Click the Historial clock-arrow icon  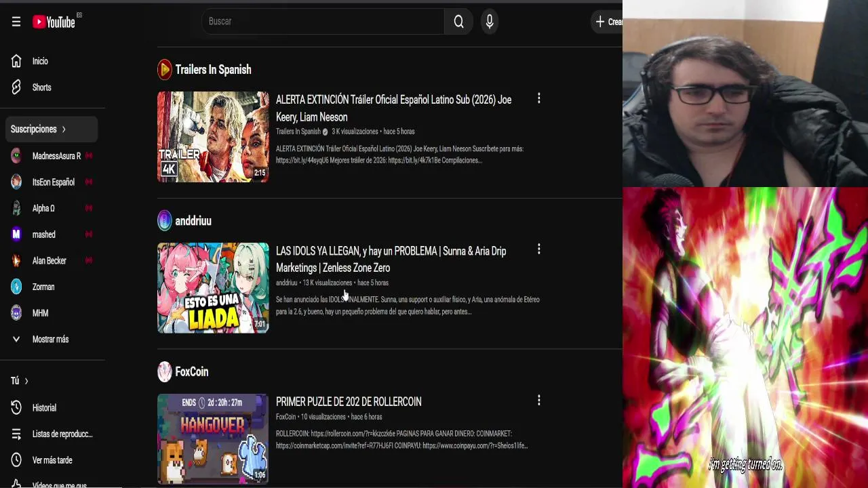[16, 408]
